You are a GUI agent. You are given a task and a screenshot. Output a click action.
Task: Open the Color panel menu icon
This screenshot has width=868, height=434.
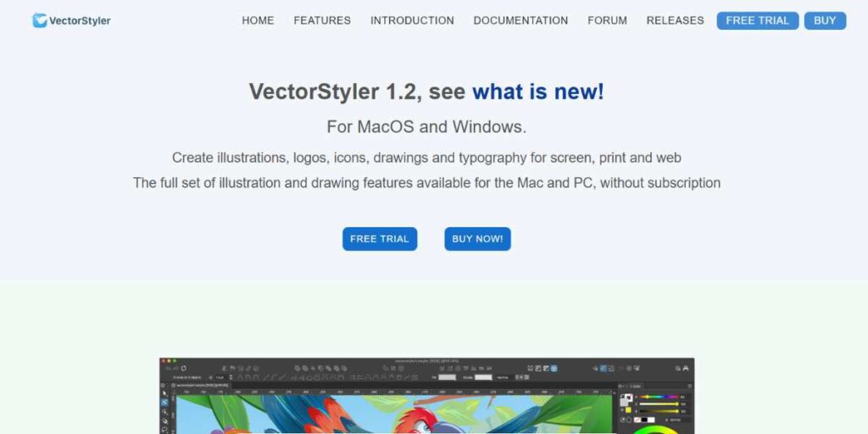click(x=690, y=386)
